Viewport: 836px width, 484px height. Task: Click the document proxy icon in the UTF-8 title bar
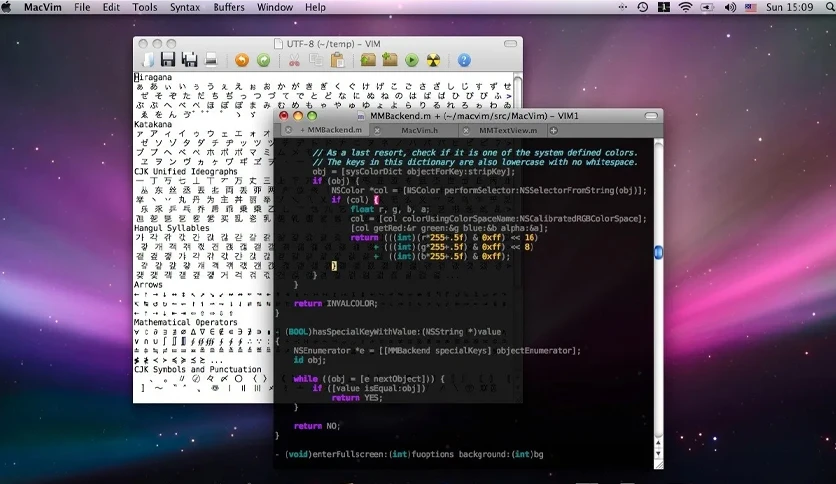click(x=278, y=44)
